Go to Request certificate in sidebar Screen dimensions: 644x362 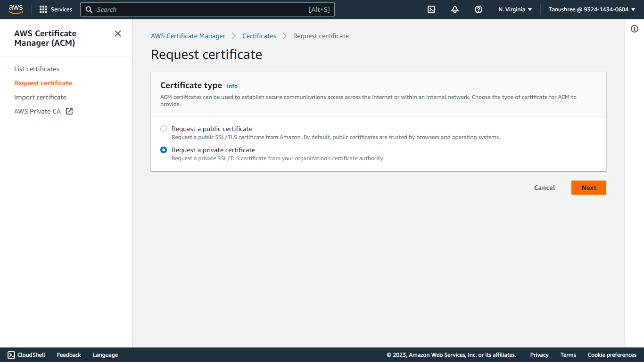tap(43, 83)
